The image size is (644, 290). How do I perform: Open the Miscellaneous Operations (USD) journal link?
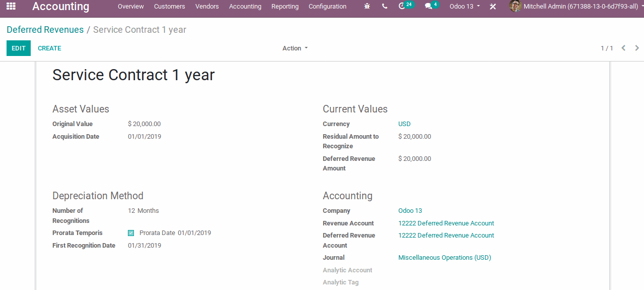[x=444, y=258]
